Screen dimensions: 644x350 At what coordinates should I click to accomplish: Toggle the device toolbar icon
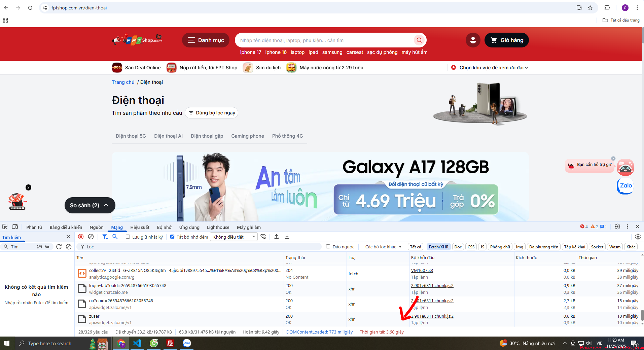(15, 227)
